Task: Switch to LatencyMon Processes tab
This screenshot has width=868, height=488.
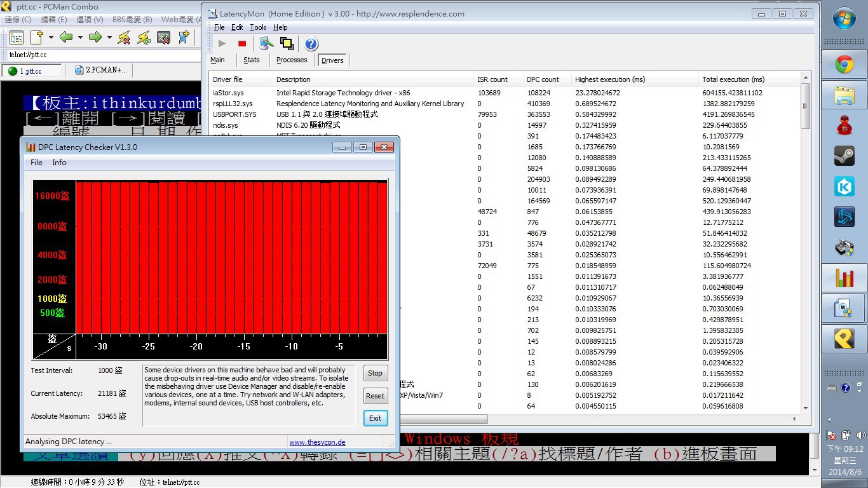Action: (x=292, y=60)
